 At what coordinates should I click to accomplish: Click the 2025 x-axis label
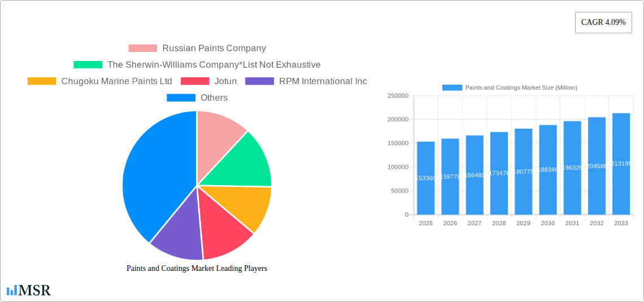pyautogui.click(x=425, y=223)
